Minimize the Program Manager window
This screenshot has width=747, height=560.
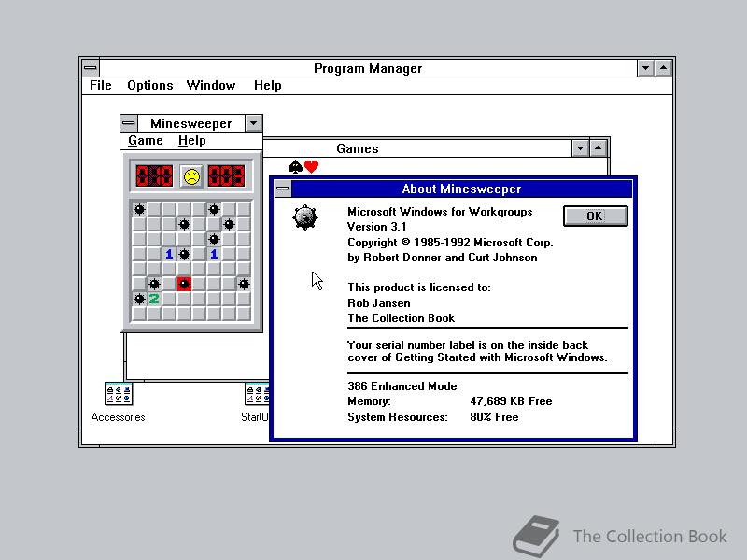tap(645, 68)
